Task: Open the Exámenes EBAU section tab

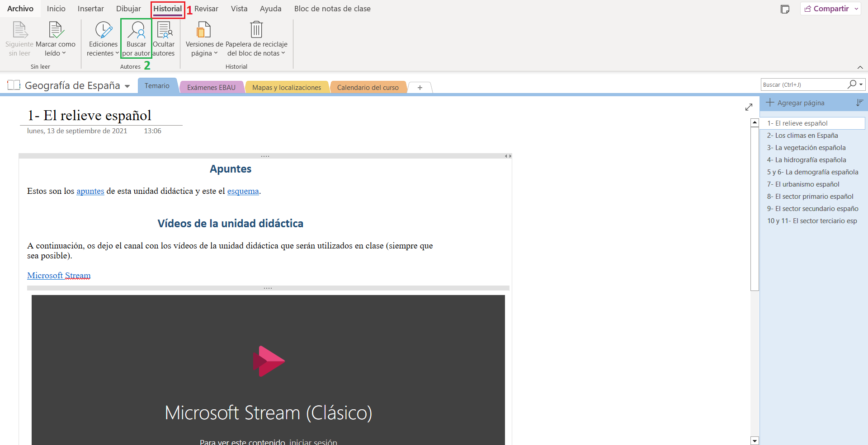Action: pyautogui.click(x=211, y=87)
